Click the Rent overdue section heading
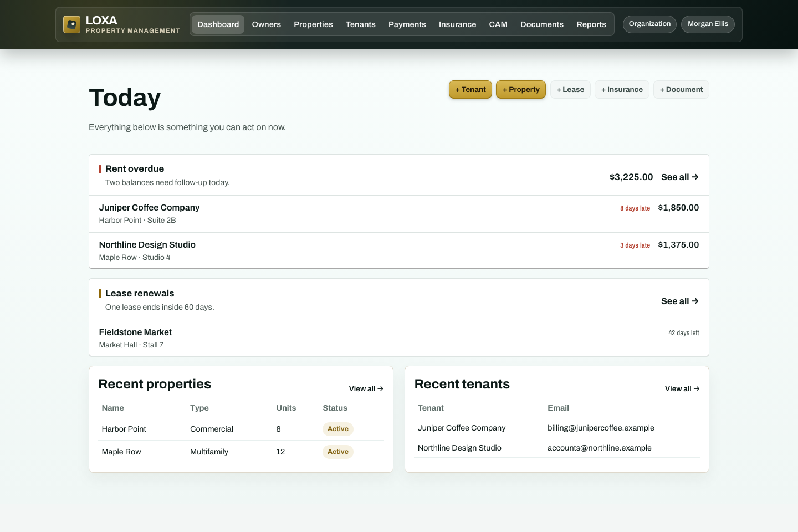Viewport: 798px width, 532px height. [135, 169]
